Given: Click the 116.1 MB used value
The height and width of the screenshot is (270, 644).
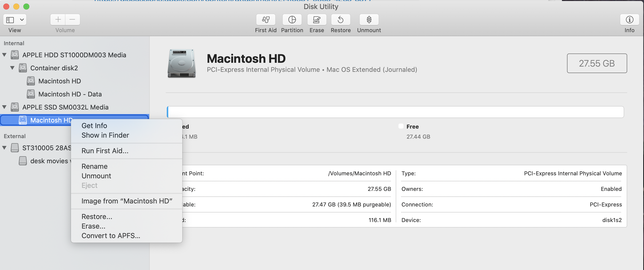Looking at the screenshot, I should pyautogui.click(x=380, y=220).
